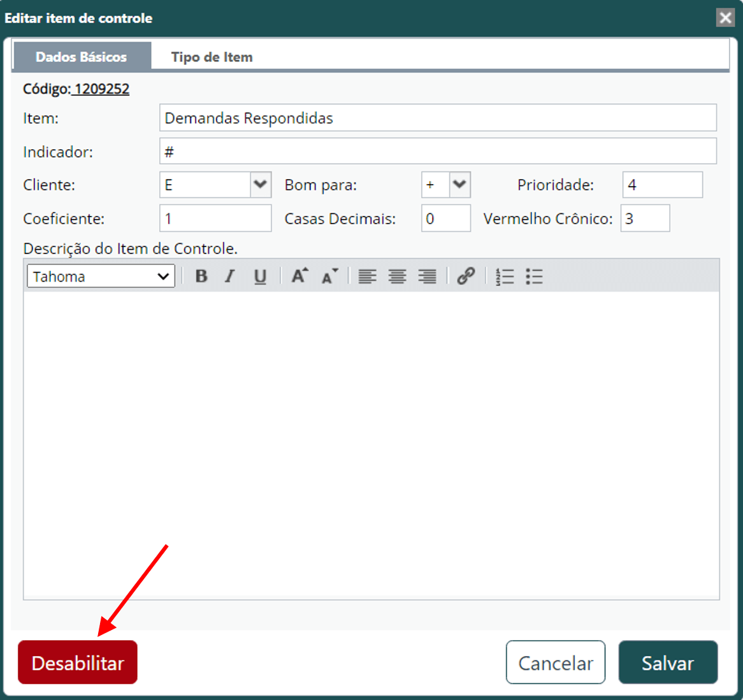Decrease font size with the smaller A icon

coord(330,276)
